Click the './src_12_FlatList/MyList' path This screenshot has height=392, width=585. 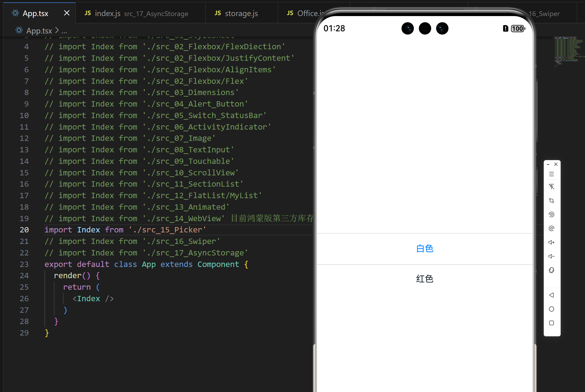click(202, 196)
